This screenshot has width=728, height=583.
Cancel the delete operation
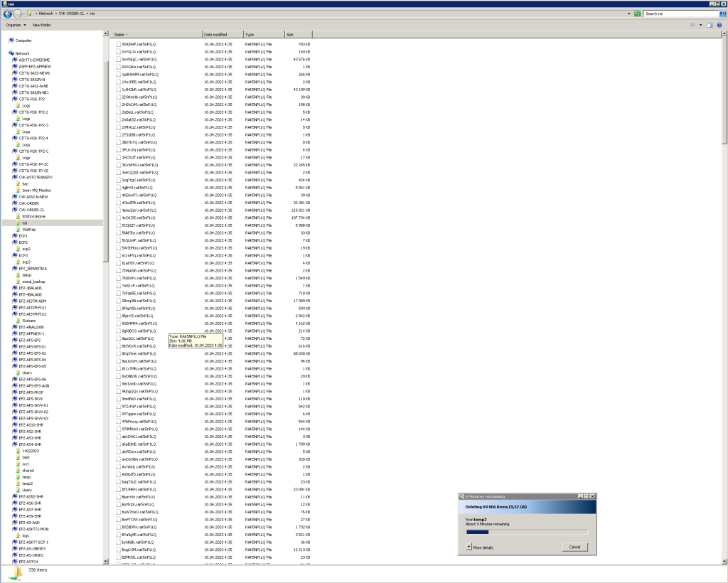pyautogui.click(x=574, y=547)
